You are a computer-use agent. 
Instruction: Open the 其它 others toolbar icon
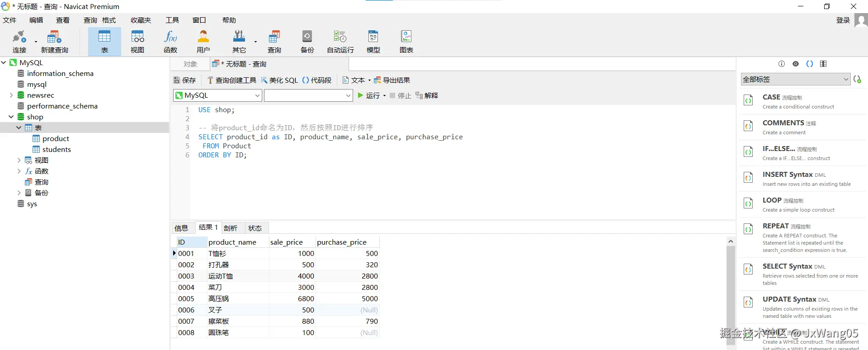pos(239,42)
